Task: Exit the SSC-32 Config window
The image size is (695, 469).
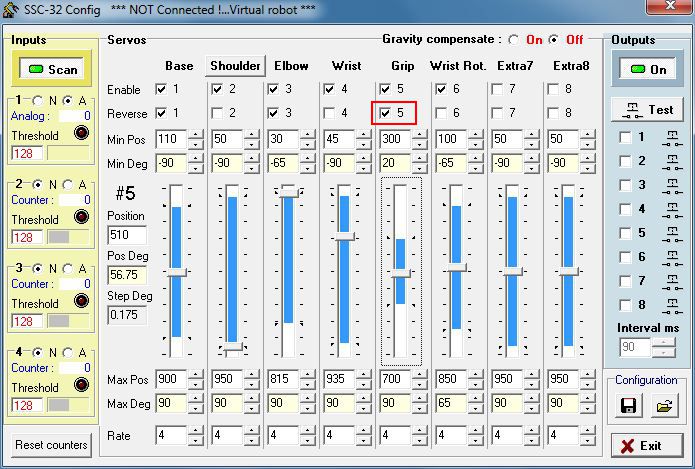Action: (647, 445)
